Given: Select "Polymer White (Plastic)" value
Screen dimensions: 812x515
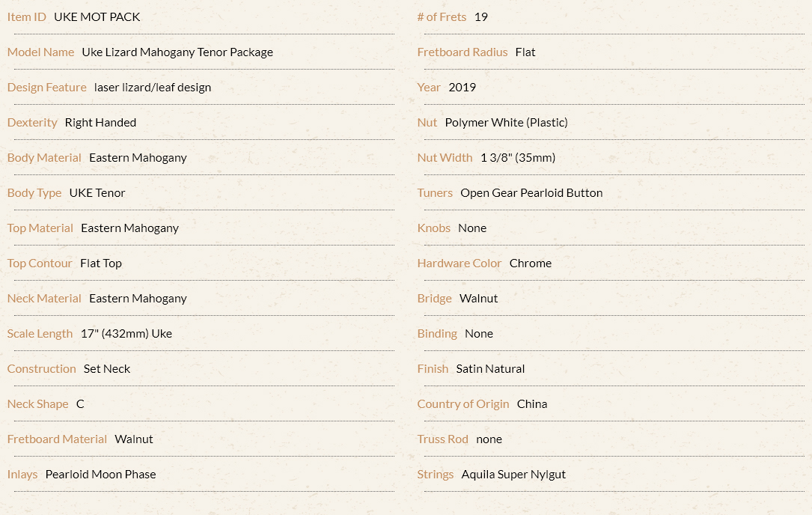Looking at the screenshot, I should (x=507, y=123).
